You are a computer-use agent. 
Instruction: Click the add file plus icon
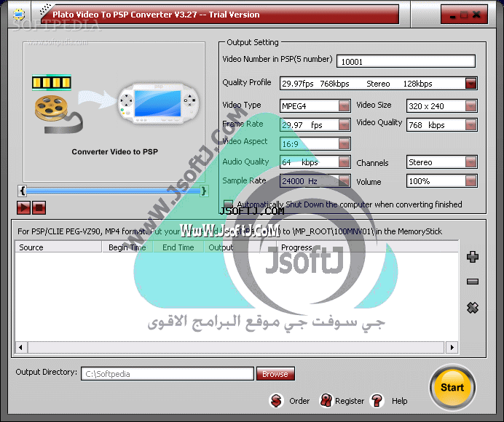tap(472, 257)
